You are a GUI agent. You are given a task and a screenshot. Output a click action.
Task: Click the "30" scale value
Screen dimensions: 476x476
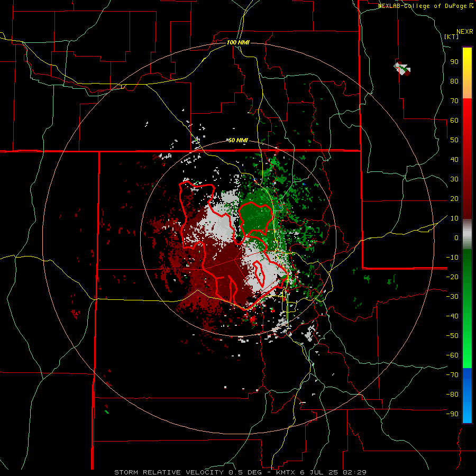pos(454,179)
